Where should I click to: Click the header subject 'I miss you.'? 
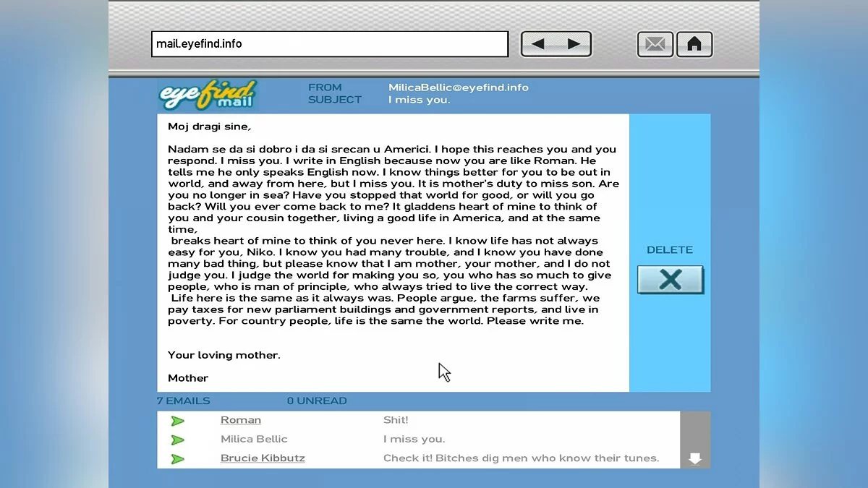(x=420, y=100)
